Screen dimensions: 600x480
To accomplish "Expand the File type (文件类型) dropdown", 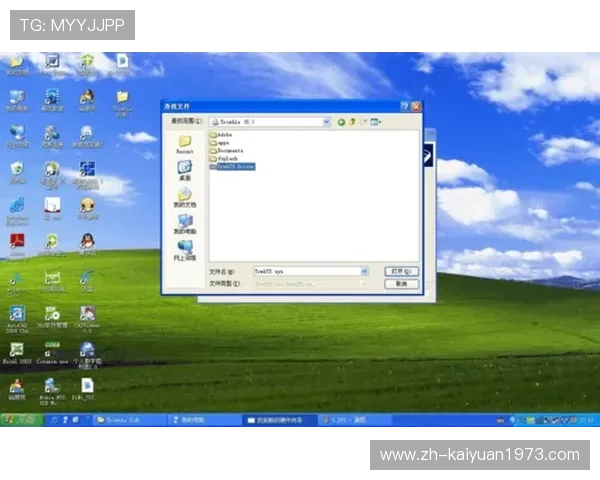I will point(364,284).
